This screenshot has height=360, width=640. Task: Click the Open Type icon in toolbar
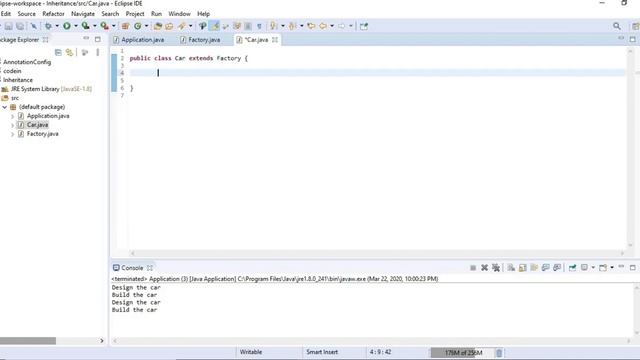coord(158,26)
